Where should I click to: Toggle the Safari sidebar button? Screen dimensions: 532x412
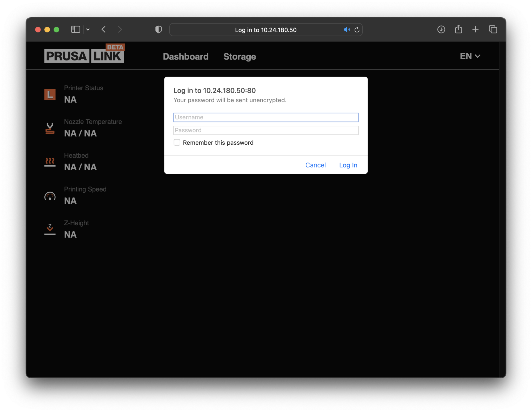click(76, 30)
